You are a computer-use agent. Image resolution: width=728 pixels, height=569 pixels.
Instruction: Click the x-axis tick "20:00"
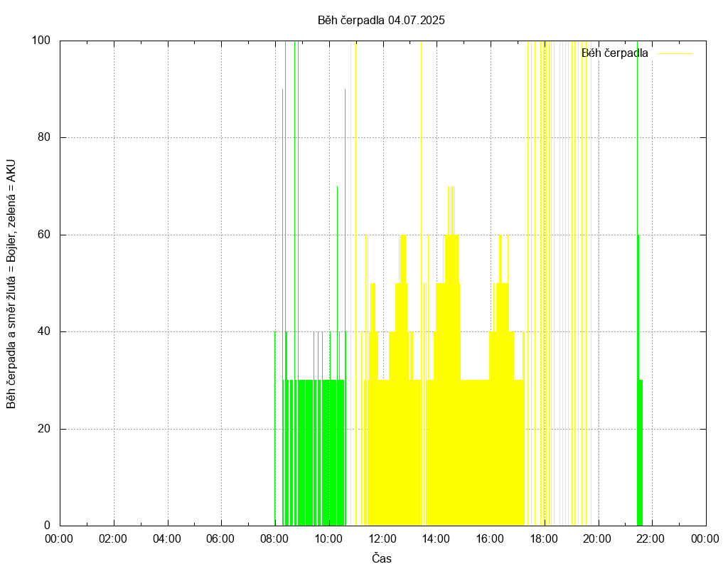(597, 539)
